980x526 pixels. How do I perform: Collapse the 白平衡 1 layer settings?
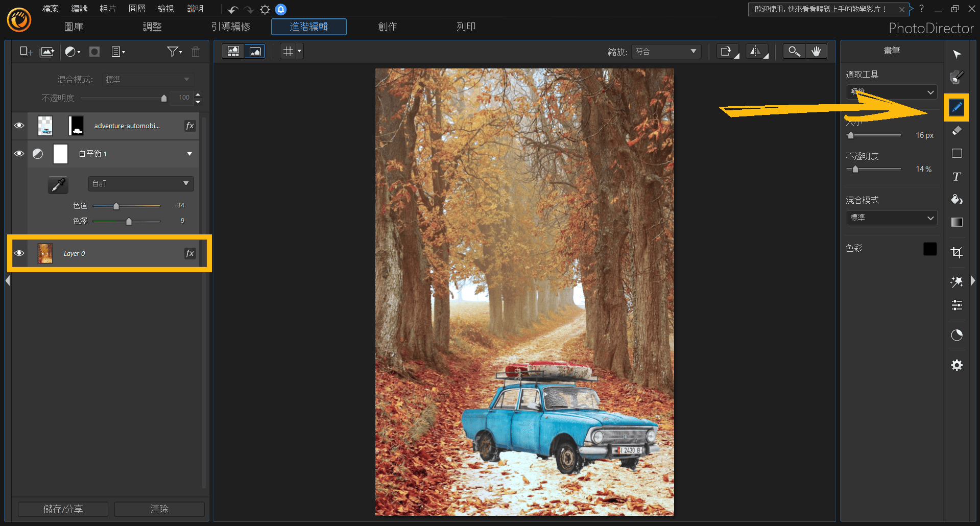tap(189, 154)
